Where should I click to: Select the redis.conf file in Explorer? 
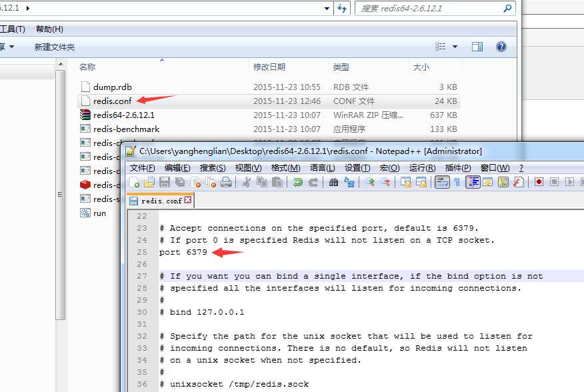[x=269, y=101]
